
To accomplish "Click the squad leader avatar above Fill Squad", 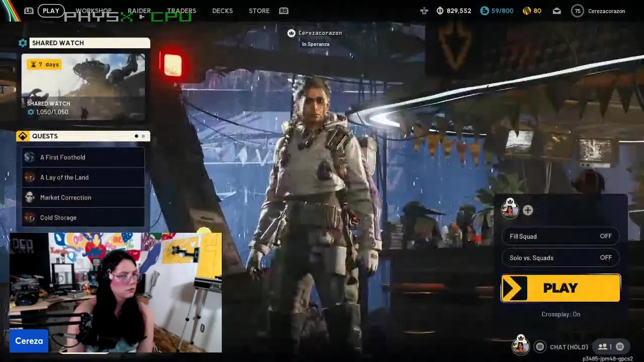I will (510, 209).
